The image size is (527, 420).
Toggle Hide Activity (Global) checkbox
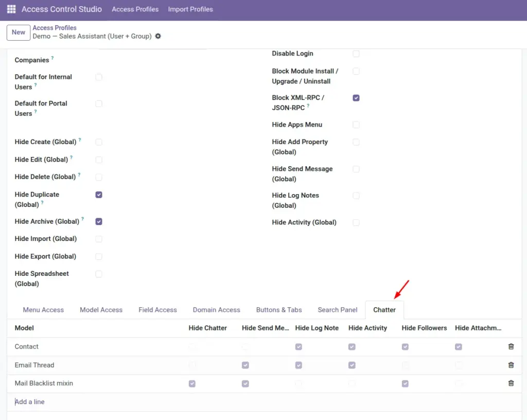tap(356, 222)
